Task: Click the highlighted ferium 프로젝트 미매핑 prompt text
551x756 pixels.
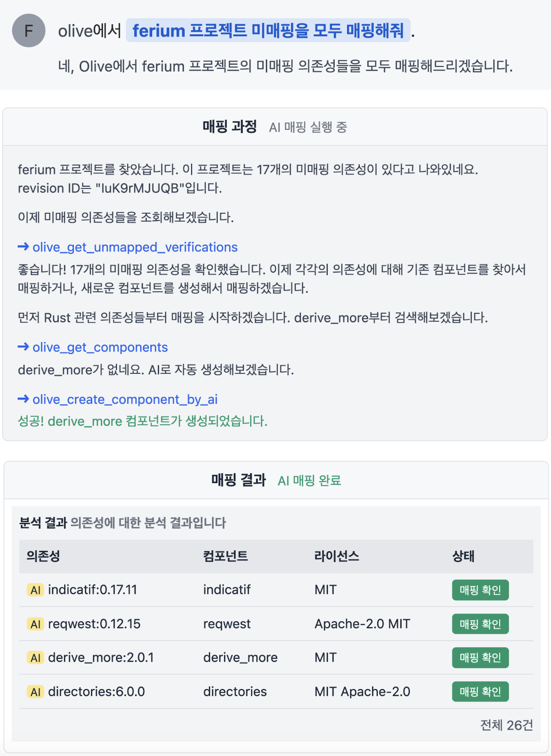Action: (x=268, y=31)
